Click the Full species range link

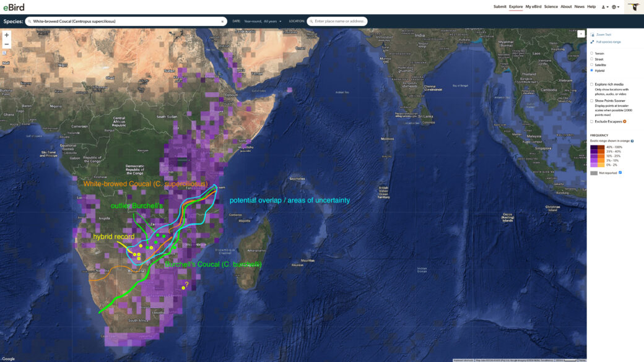[x=608, y=42]
